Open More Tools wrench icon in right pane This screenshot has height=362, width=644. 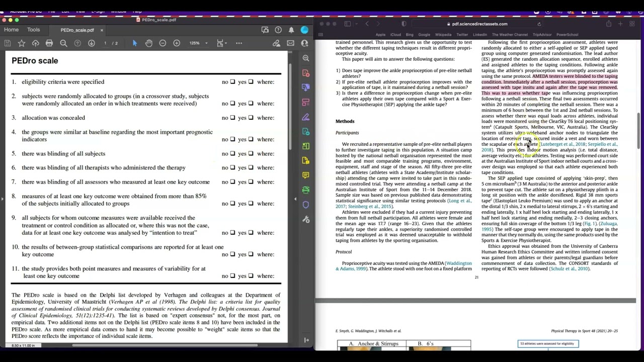click(306, 220)
